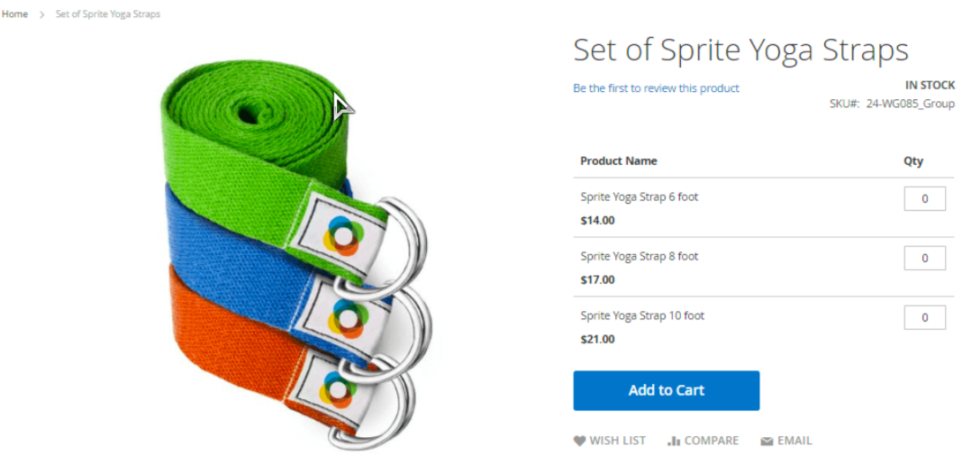
Task: Click the yoga straps product image
Action: [x=294, y=254]
